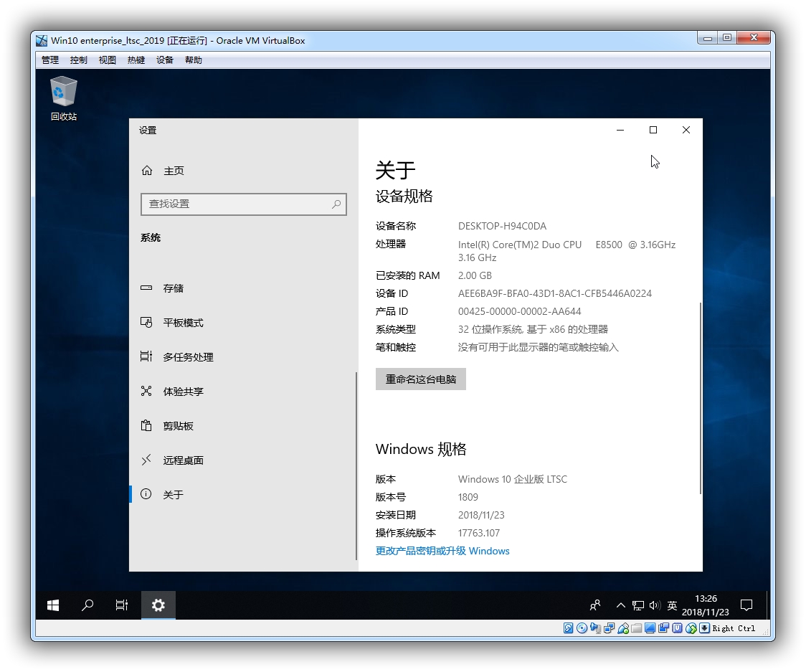Open the Storage (存储) settings page
The height and width of the screenshot is (672, 806).
tap(173, 288)
